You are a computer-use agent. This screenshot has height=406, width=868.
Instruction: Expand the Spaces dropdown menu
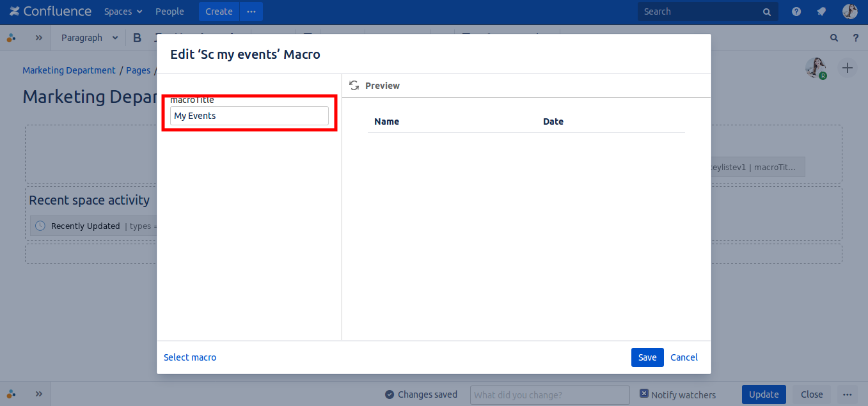click(123, 12)
